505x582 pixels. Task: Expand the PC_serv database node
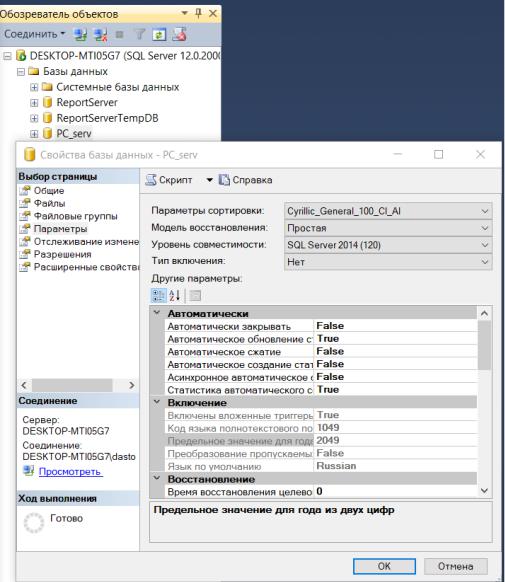[x=34, y=134]
